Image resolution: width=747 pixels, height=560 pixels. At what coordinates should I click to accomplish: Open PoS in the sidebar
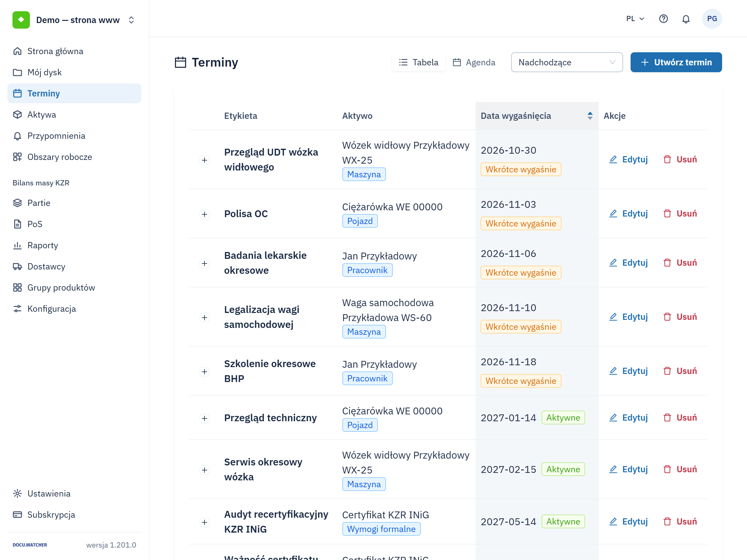pos(74,224)
